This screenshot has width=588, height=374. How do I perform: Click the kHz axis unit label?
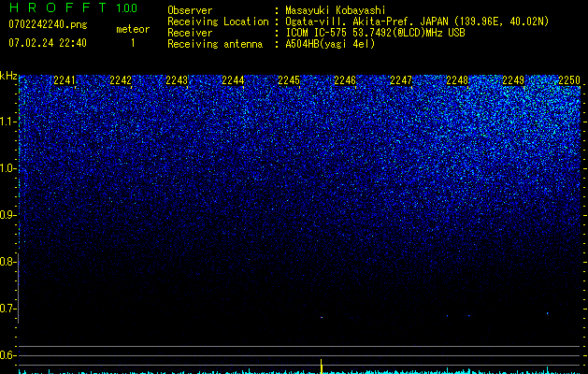point(8,76)
